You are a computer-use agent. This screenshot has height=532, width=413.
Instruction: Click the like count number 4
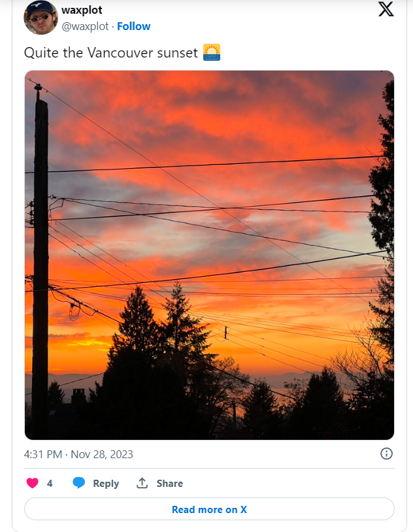50,483
